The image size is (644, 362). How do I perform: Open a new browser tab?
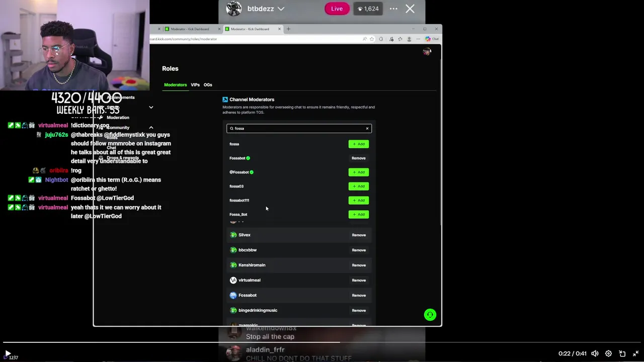point(288,29)
